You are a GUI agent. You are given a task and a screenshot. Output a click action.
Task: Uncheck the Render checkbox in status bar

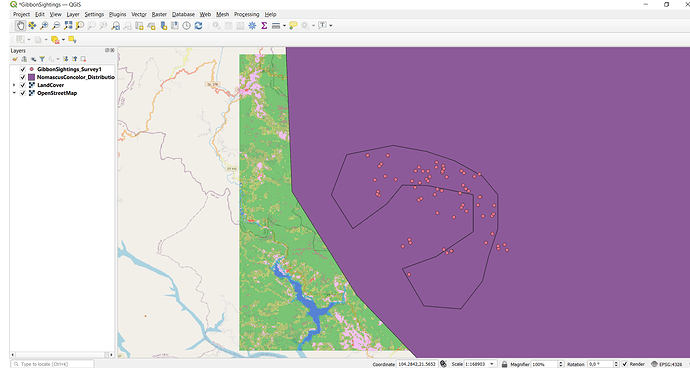pos(625,364)
